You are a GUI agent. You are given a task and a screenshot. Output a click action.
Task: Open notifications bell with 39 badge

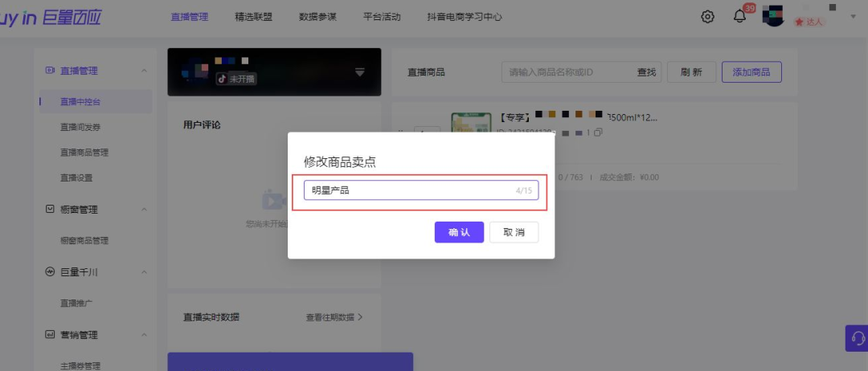[x=739, y=16]
